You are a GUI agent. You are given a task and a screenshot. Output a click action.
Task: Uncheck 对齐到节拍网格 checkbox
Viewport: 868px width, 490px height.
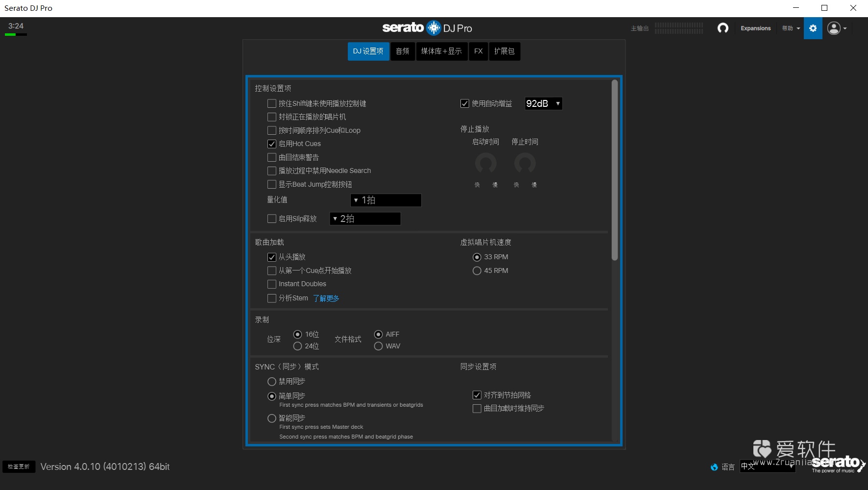477,395
